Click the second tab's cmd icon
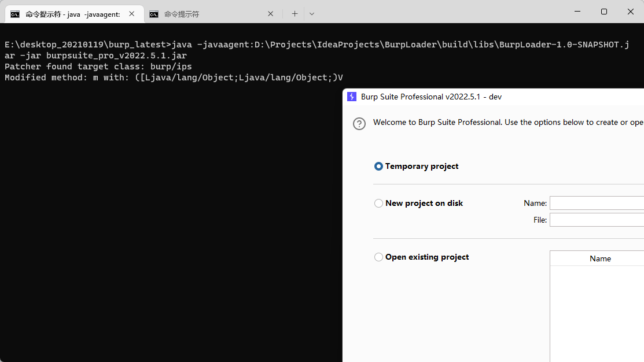This screenshot has height=362, width=644. click(154, 14)
